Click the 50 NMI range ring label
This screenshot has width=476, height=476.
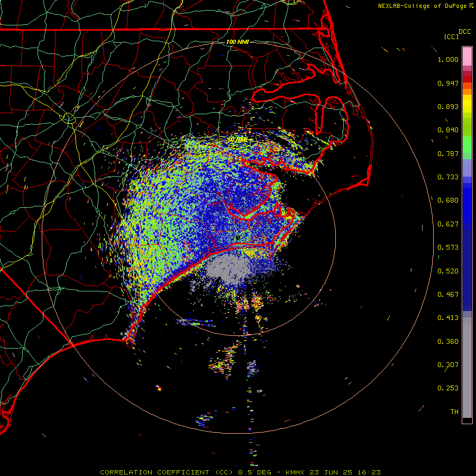237,140
